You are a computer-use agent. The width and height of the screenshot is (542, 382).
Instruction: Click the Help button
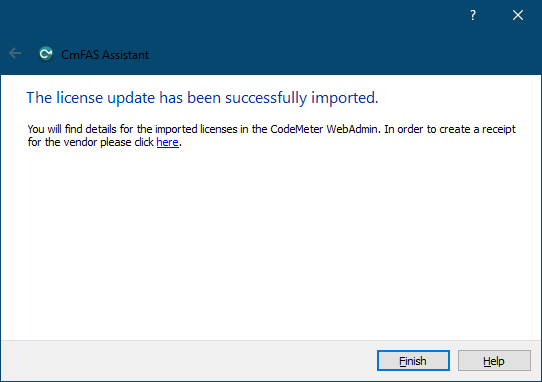click(x=494, y=361)
